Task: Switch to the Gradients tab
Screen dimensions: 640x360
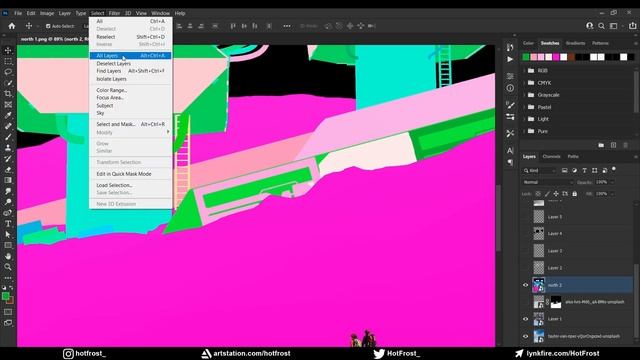Action: pyautogui.click(x=576, y=43)
